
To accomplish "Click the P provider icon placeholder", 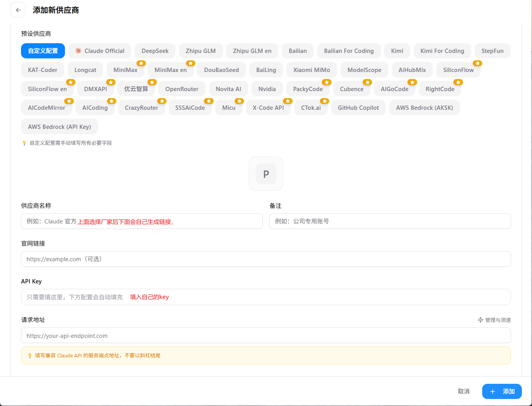I will 266,174.
